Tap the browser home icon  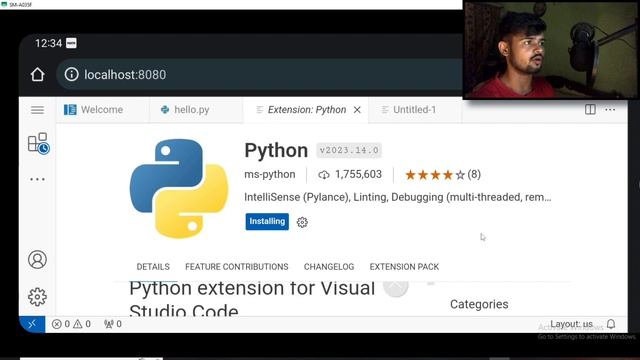37,75
